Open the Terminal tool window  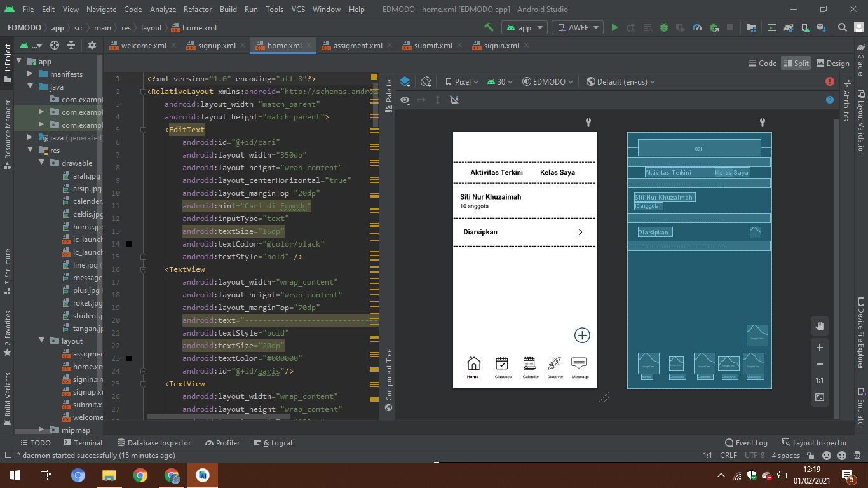tap(83, 443)
